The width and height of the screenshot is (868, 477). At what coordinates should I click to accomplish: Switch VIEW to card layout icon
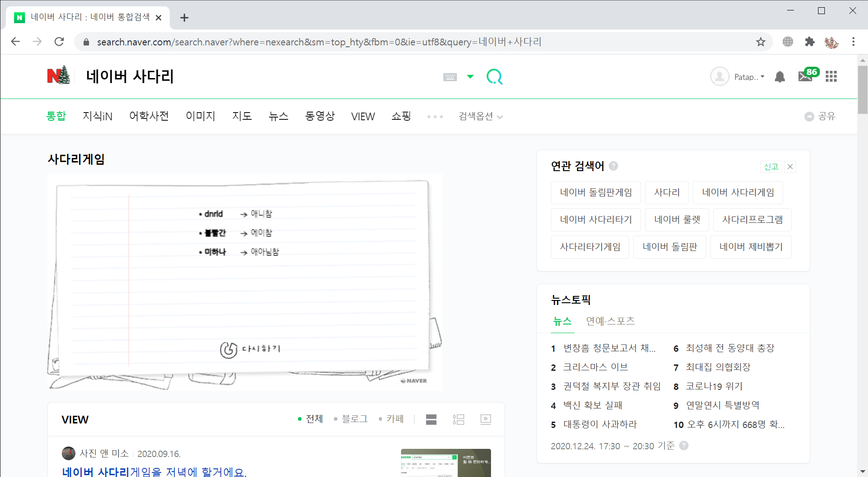[431, 419]
